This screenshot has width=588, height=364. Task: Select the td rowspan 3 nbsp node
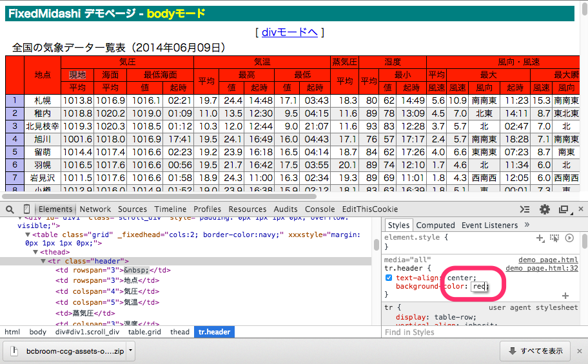pos(113,270)
